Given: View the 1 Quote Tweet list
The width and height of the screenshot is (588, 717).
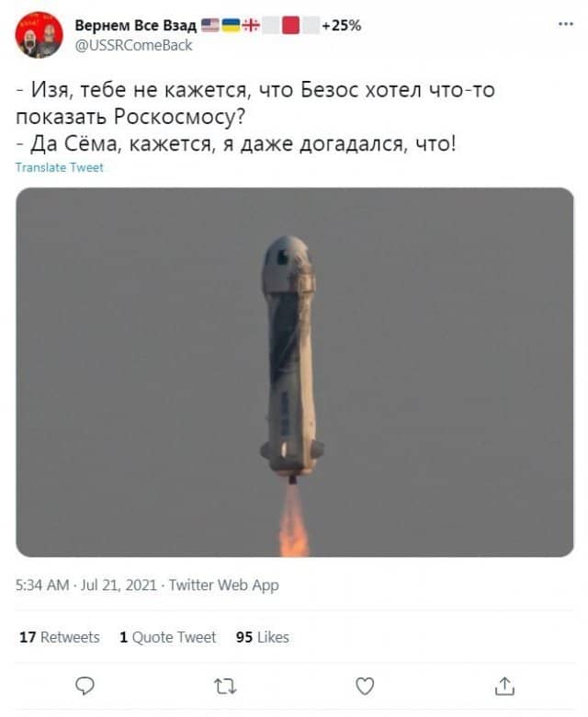Looking at the screenshot, I should click(168, 637).
